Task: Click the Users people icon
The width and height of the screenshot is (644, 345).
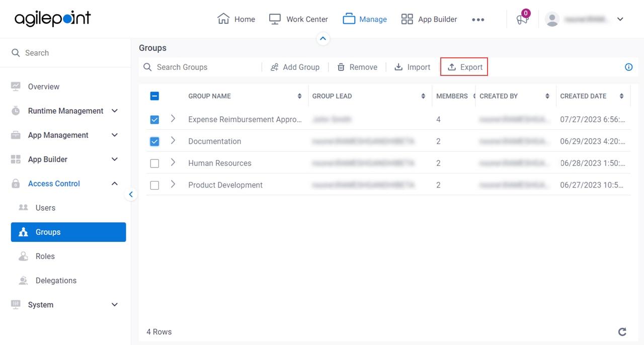Action: (x=23, y=208)
